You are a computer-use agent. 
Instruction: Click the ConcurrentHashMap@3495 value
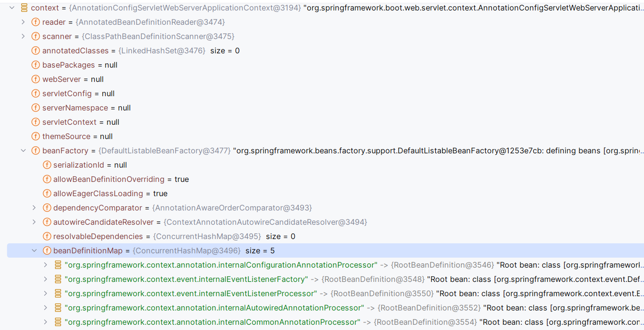pyautogui.click(x=207, y=236)
